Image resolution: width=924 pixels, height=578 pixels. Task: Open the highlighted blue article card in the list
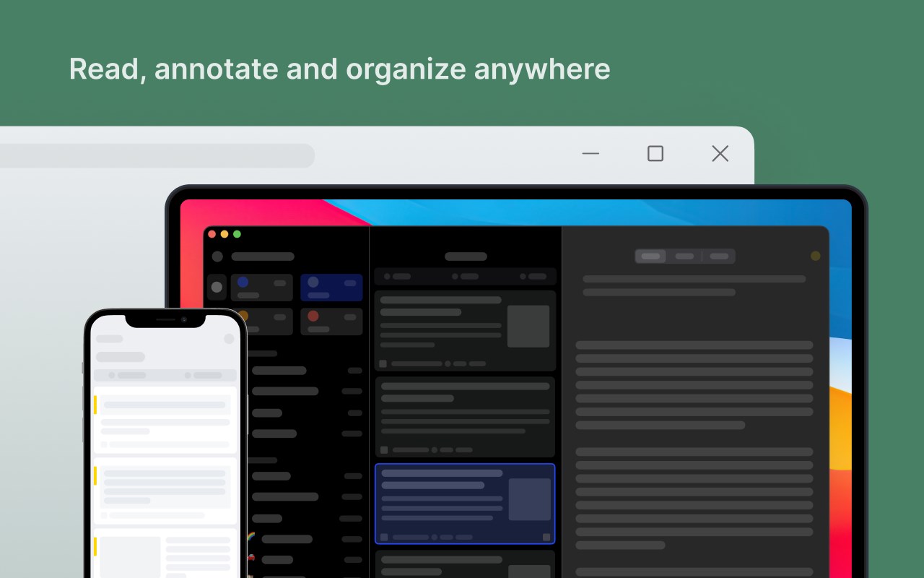coord(465,504)
